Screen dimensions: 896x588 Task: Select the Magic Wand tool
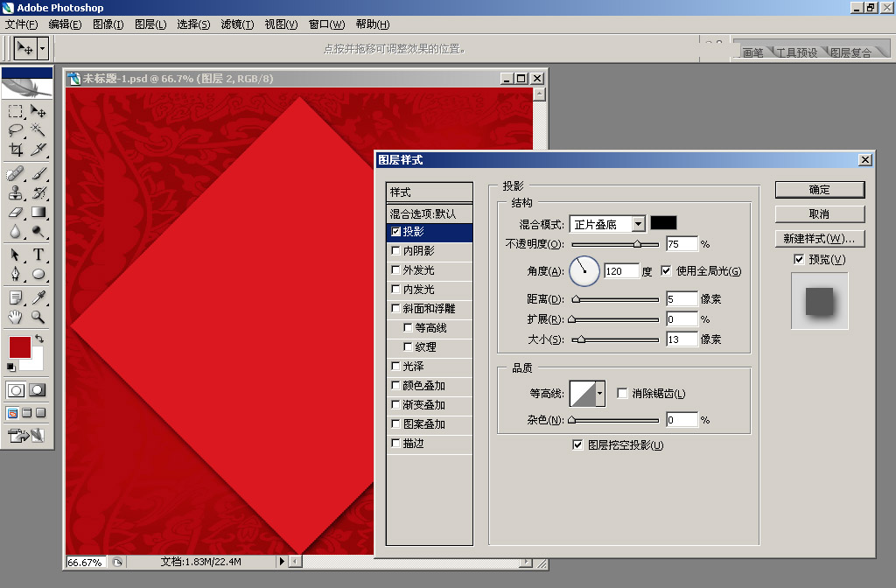(38, 130)
